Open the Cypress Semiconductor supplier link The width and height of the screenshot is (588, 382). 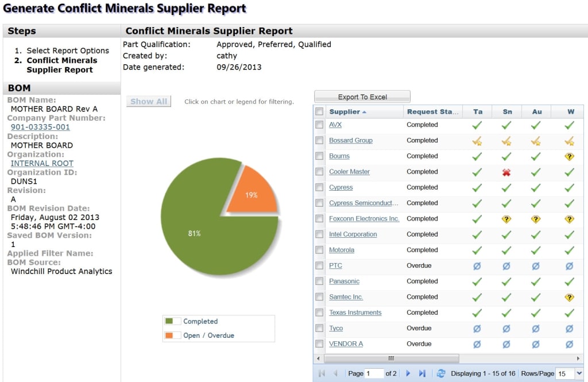click(x=363, y=203)
